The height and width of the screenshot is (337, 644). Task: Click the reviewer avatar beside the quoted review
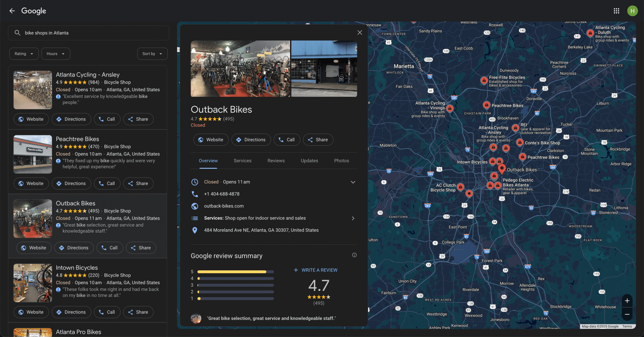pyautogui.click(x=196, y=319)
